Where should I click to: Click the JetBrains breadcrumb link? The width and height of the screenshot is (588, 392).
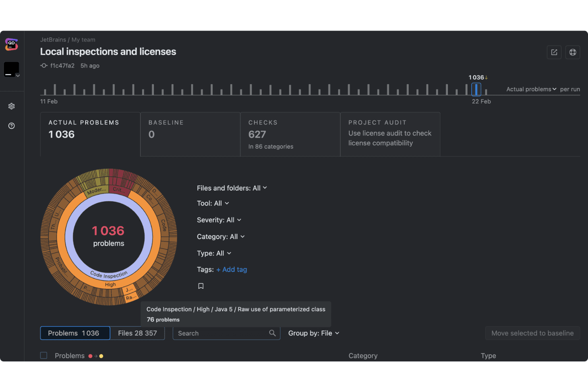53,40
